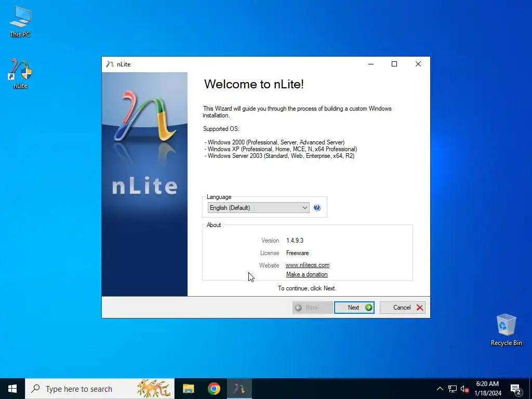Open the Recycle Bin desktop icon

point(506,330)
